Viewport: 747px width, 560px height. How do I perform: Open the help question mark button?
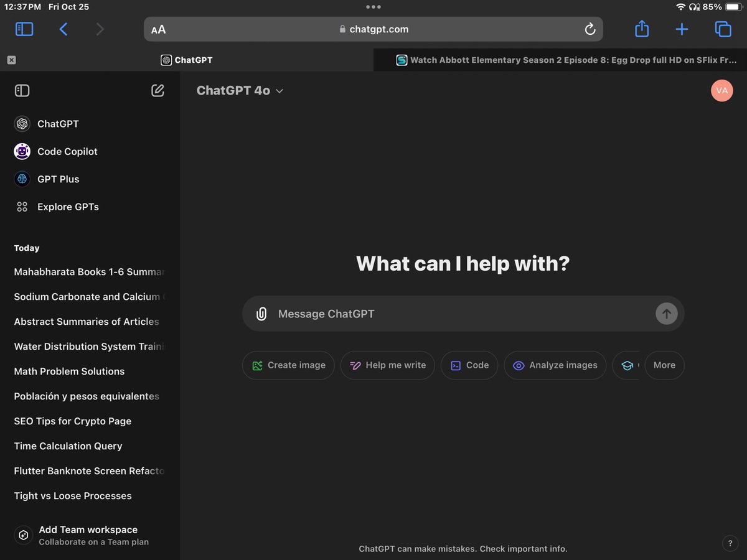pos(730,543)
